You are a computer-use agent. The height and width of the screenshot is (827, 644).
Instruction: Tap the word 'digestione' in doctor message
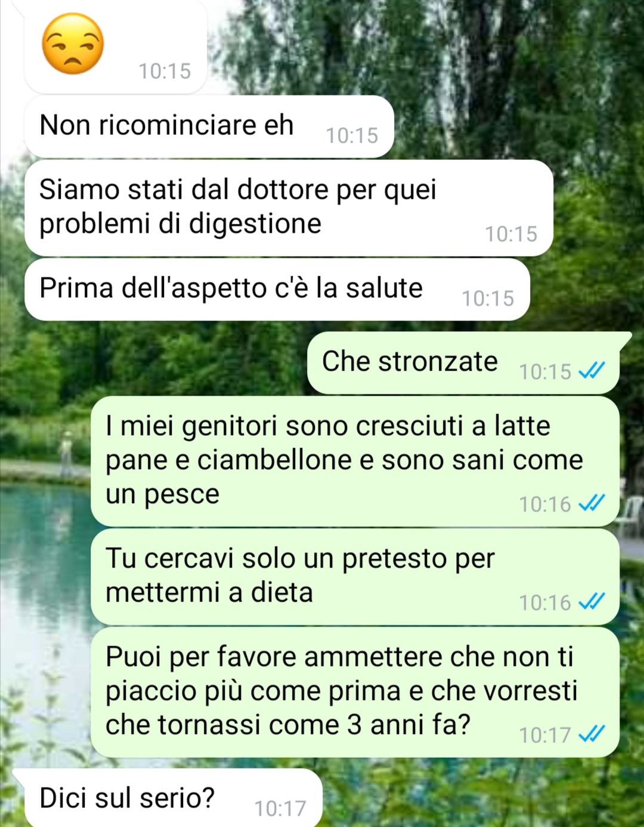(255, 224)
